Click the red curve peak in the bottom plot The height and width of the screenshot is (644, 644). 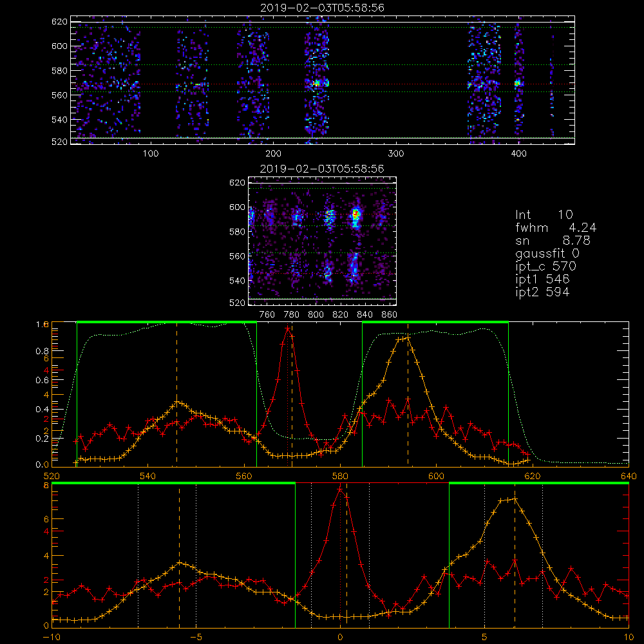340,489
